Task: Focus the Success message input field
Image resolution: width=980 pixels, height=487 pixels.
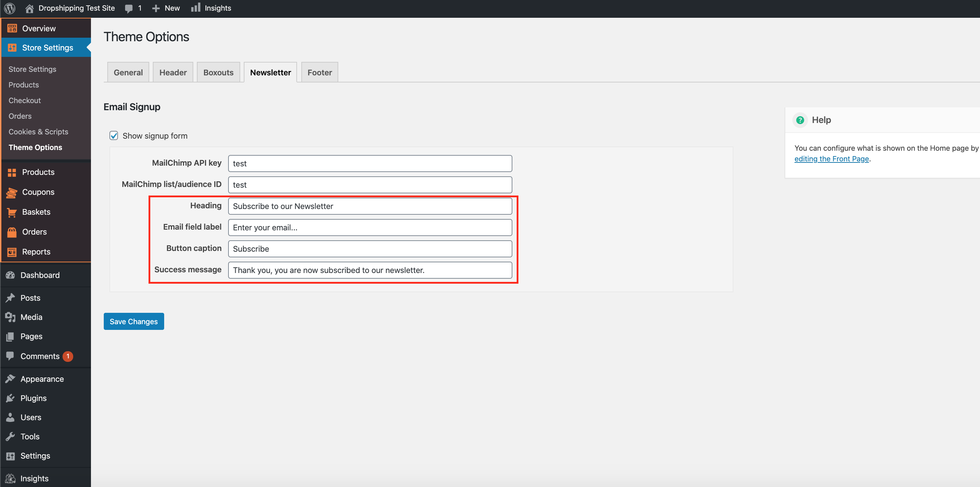Action: coord(370,270)
